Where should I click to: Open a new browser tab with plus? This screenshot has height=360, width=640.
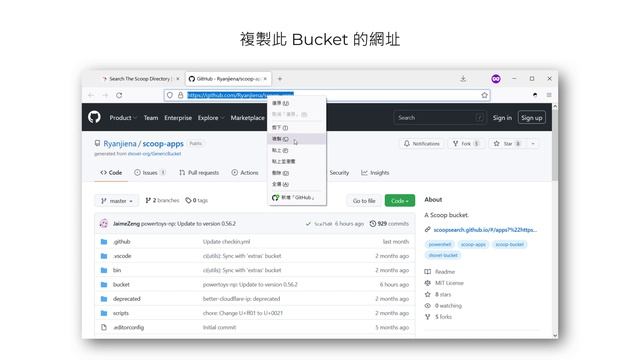[280, 79]
